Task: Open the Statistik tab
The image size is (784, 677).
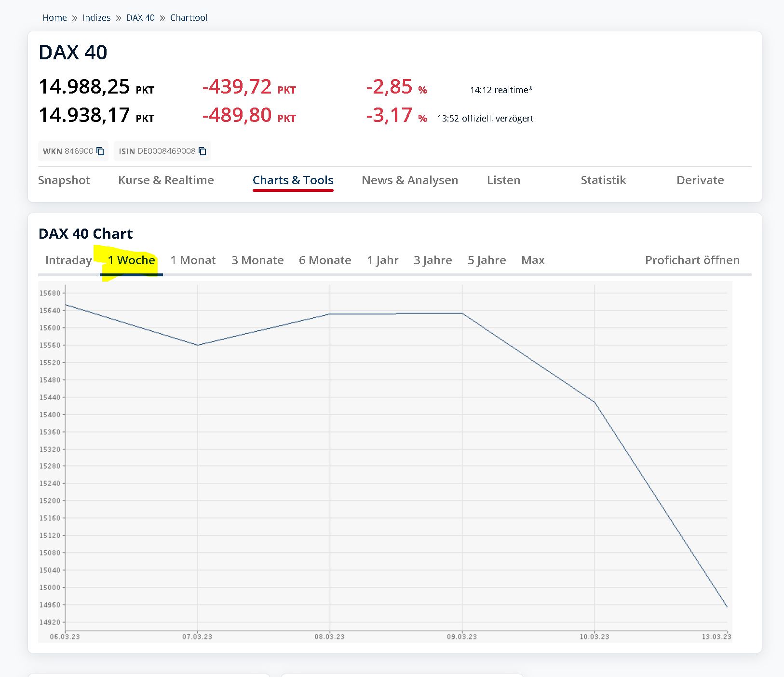Action: coord(603,180)
